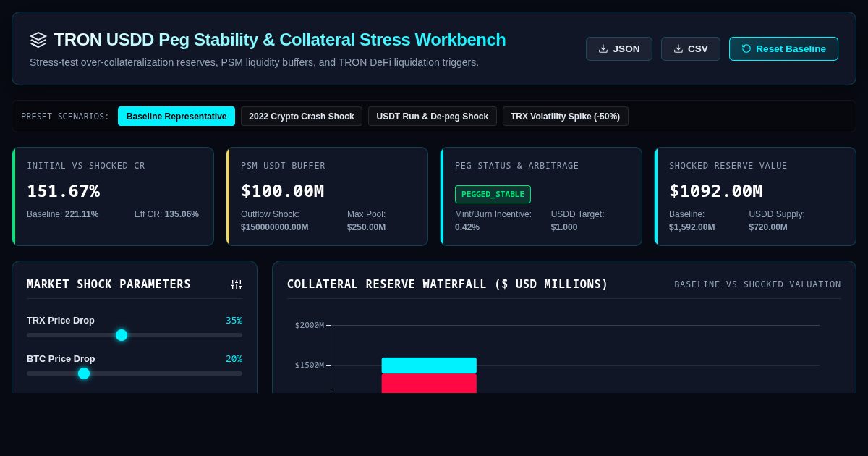Click Outflow Shock $150000000.00M value
Screen dimensions: 868x456
point(275,227)
